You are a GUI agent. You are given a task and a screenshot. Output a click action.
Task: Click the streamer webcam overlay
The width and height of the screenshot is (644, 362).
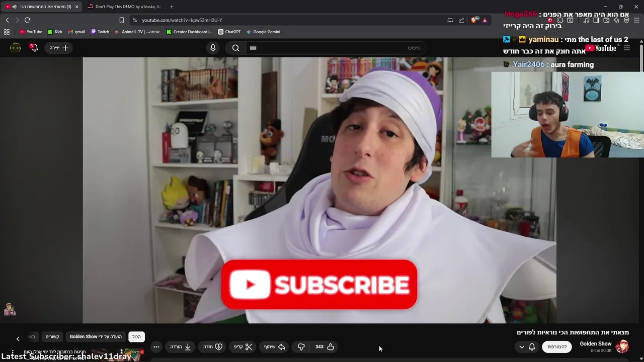point(568,115)
